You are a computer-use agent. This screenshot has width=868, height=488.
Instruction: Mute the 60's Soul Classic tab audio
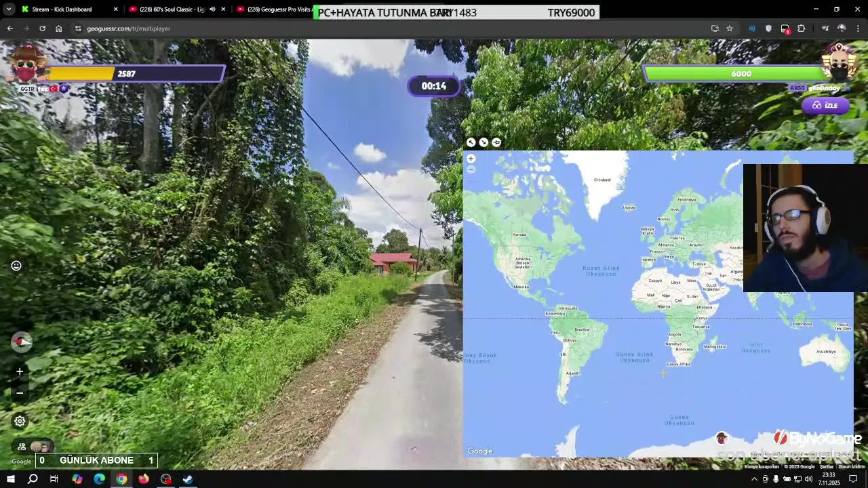(212, 9)
